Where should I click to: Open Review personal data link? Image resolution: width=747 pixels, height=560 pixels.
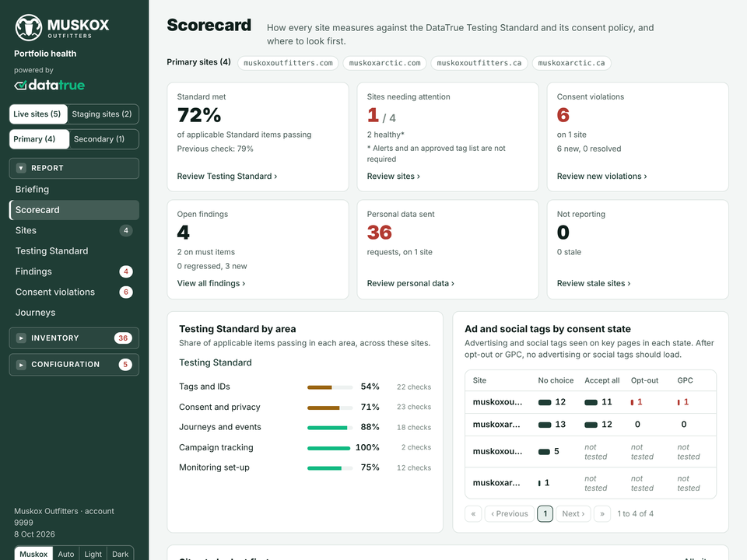pyautogui.click(x=410, y=283)
